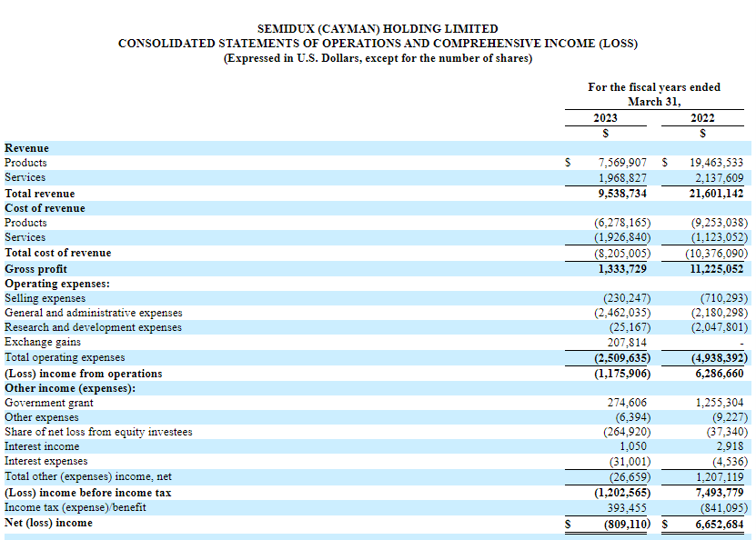The image size is (756, 540).
Task: Click cost of products value (6,278,165)
Action: [x=622, y=223]
